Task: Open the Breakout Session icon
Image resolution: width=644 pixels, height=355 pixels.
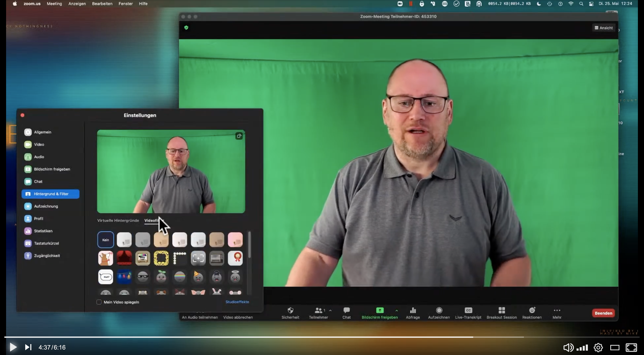Action: click(501, 311)
